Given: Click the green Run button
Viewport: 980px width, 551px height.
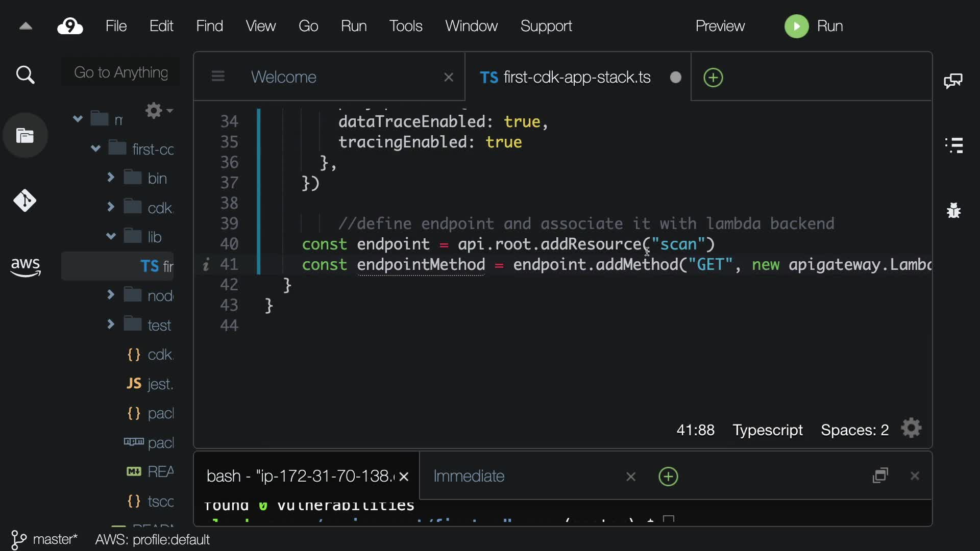Looking at the screenshot, I should click(x=814, y=26).
